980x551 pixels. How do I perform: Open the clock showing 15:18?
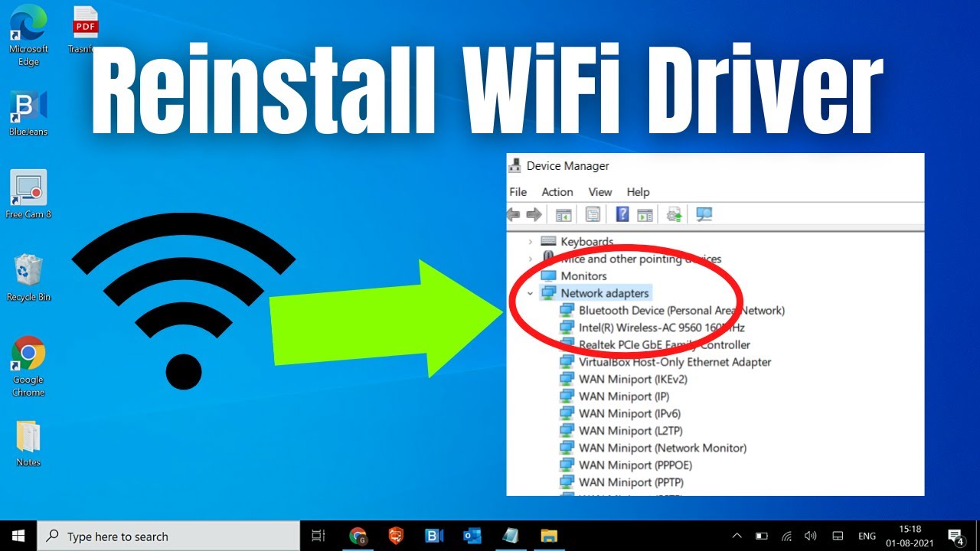[x=910, y=536]
